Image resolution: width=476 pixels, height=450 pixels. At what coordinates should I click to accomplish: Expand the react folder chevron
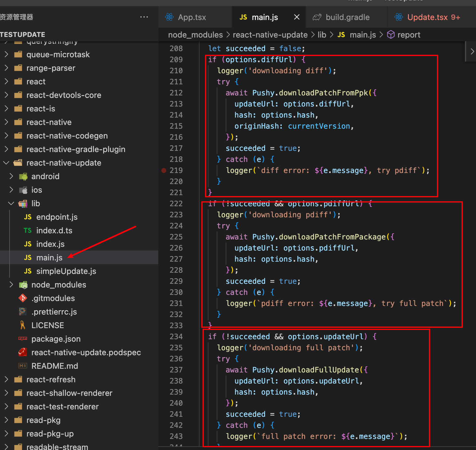pos(6,82)
